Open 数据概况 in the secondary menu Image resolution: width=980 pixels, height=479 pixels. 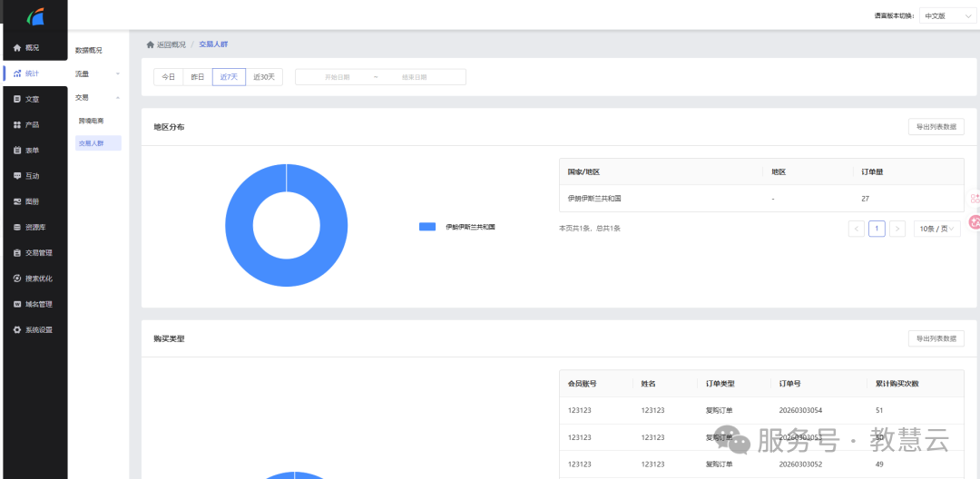tap(89, 50)
